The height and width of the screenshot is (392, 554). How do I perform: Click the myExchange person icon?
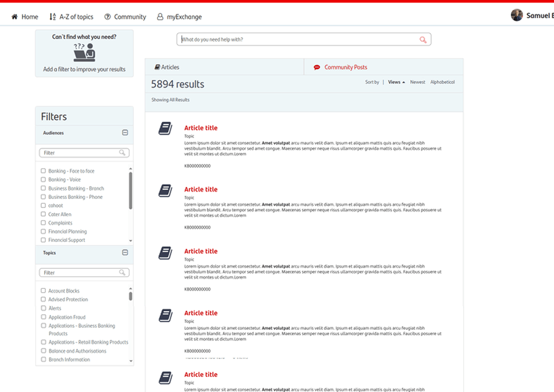[x=160, y=17]
